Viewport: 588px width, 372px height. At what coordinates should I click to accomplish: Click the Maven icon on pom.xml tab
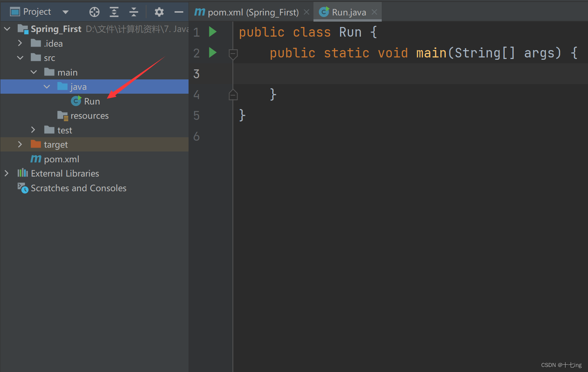(200, 12)
